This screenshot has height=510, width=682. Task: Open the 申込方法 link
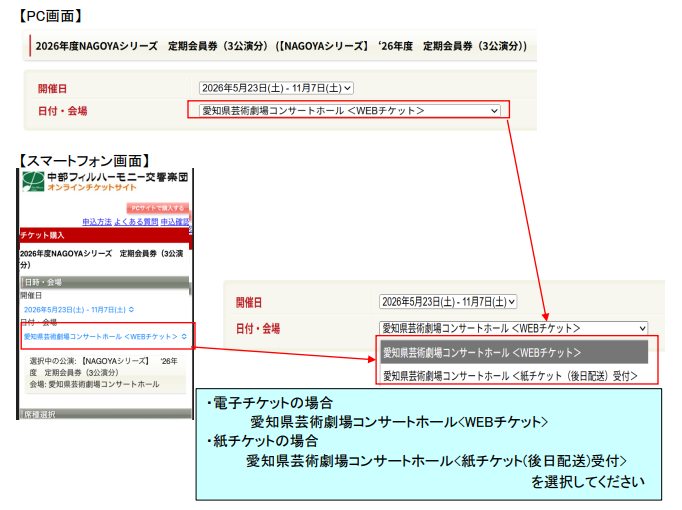click(x=97, y=221)
